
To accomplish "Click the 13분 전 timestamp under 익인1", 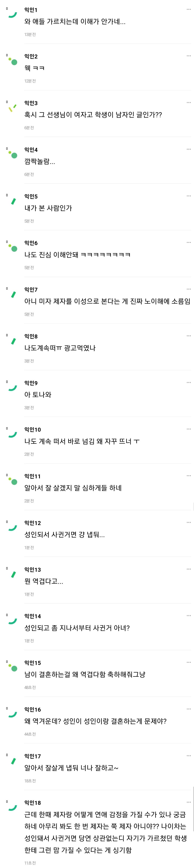I will (x=30, y=34).
